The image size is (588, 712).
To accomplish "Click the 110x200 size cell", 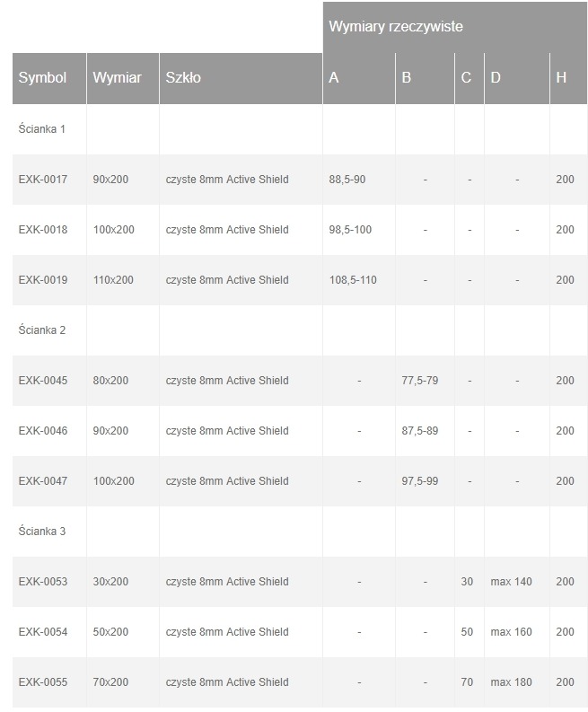I will pos(113,280).
